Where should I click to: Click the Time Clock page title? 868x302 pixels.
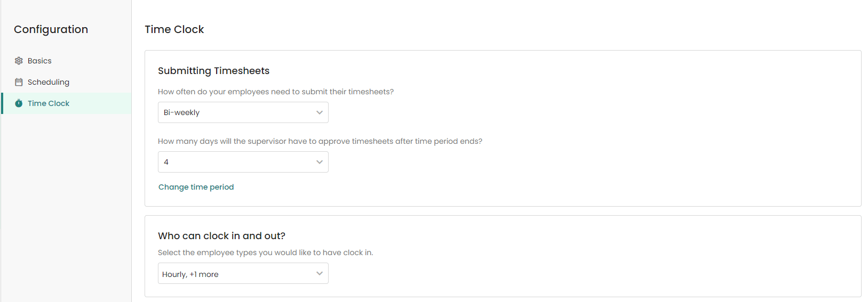pos(174,29)
